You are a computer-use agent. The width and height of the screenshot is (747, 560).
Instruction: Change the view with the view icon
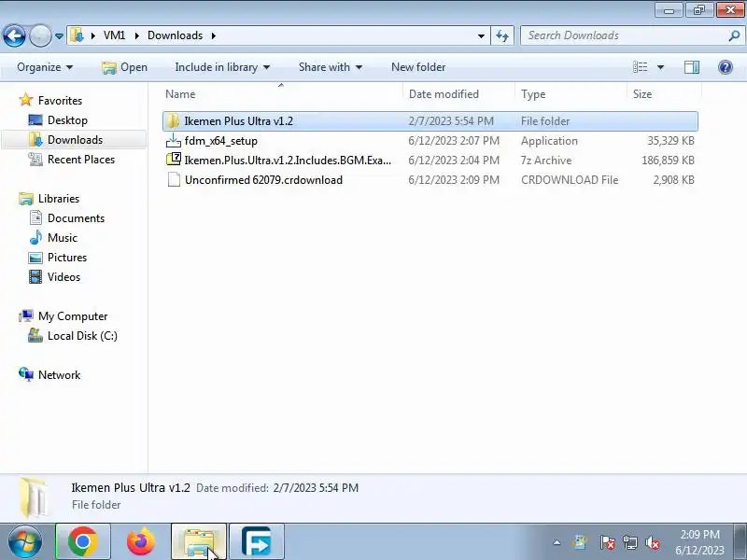(x=640, y=67)
